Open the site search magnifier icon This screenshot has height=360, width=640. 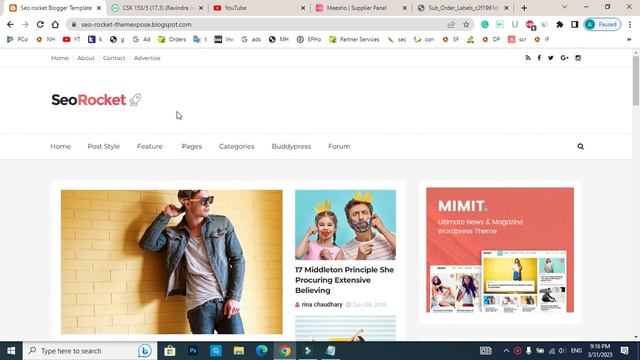pyautogui.click(x=580, y=147)
